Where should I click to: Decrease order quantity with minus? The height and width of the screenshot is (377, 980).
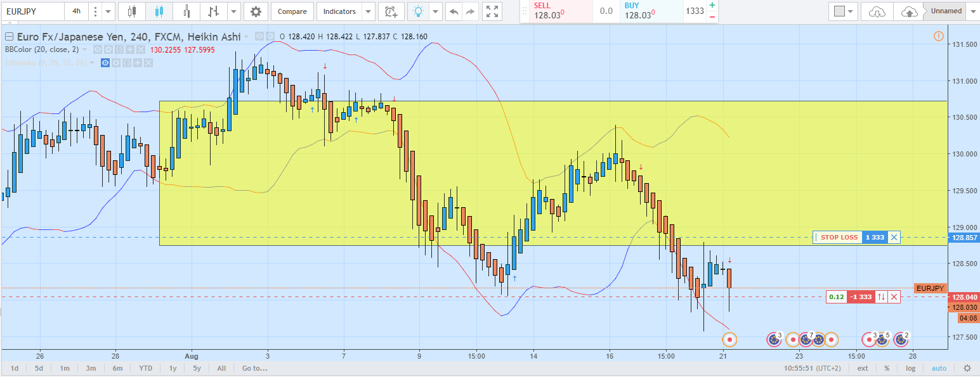[x=712, y=17]
